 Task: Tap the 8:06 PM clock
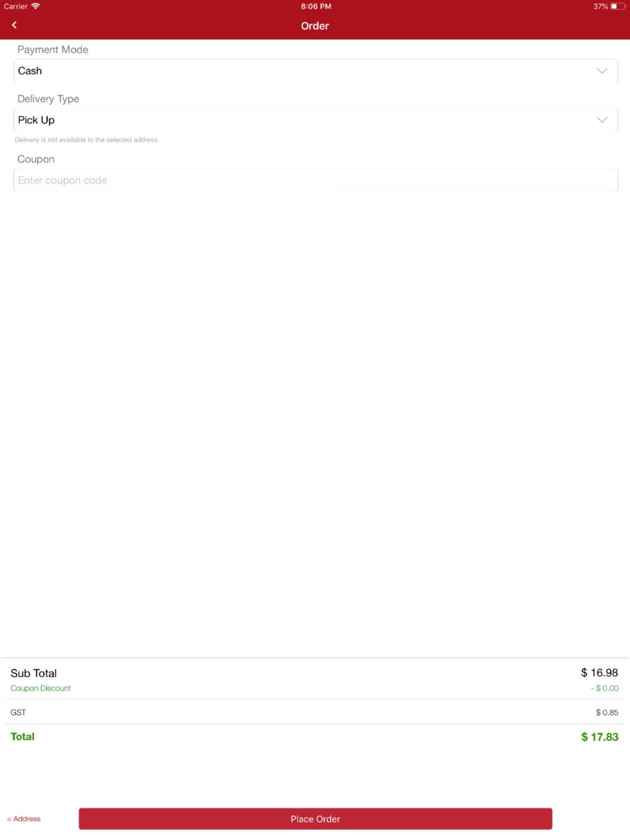click(316, 6)
